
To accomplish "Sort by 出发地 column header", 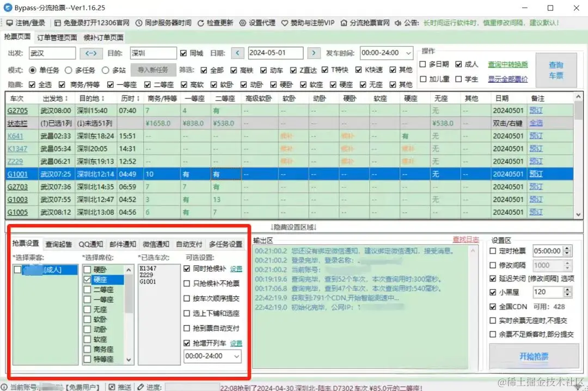I will 55,98.
